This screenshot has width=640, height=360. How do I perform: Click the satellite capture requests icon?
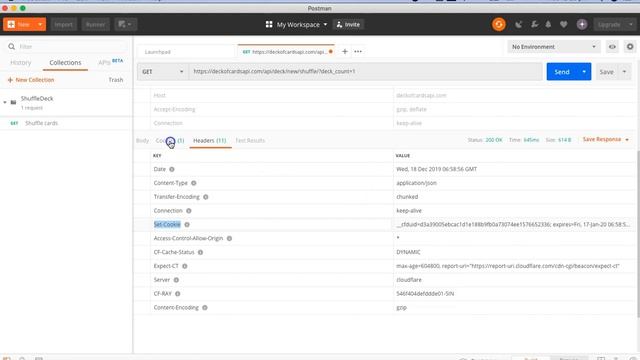[518, 24]
